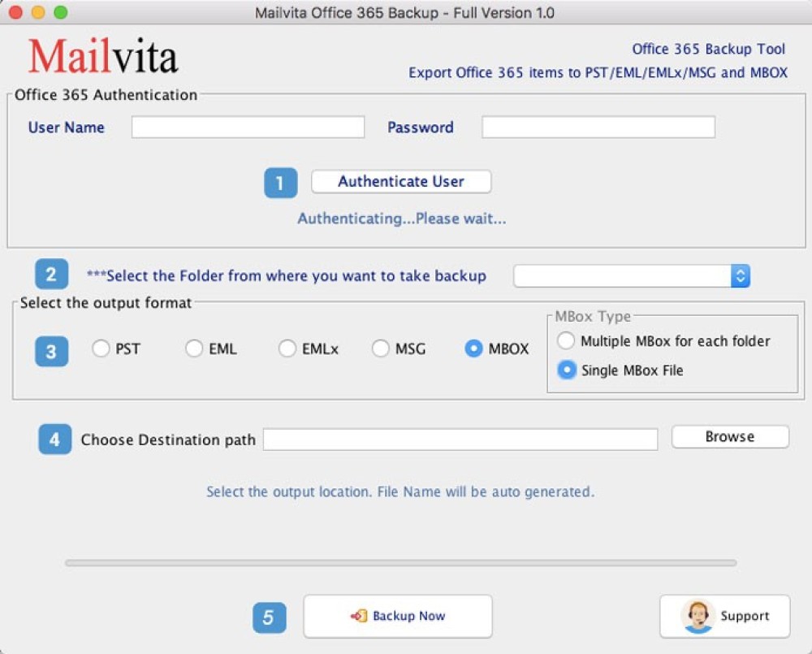Pick MSG as output format
Image resolution: width=812 pixels, height=654 pixels.
382,349
